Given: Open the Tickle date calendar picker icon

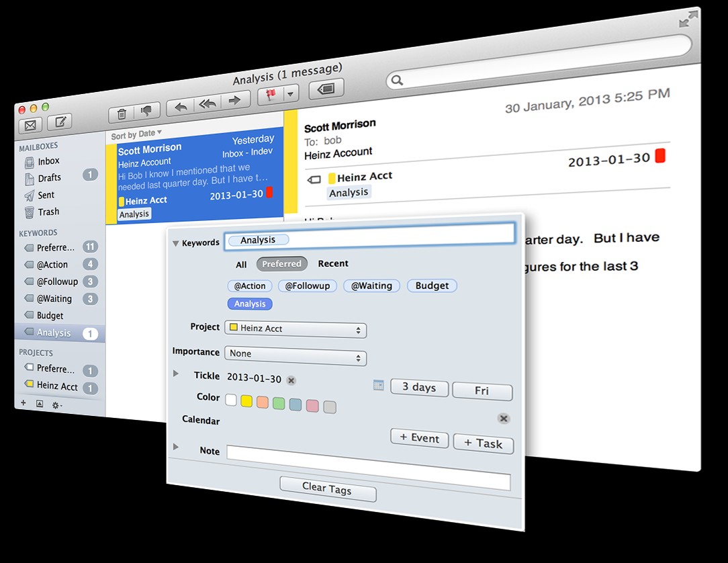Looking at the screenshot, I should (x=378, y=385).
